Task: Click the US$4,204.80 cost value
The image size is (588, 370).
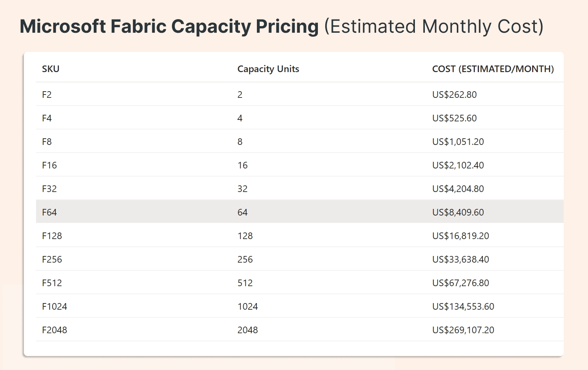Action: pyautogui.click(x=458, y=189)
